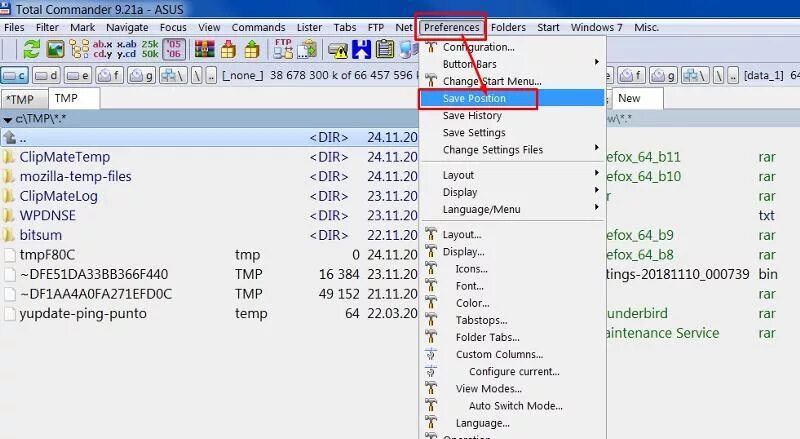This screenshot has width=800, height=439.
Task: Choose Change Start Menu...
Action: coord(512,81)
